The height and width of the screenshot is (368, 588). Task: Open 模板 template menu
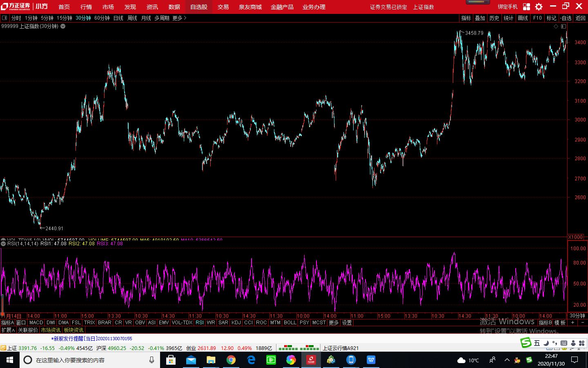560,323
